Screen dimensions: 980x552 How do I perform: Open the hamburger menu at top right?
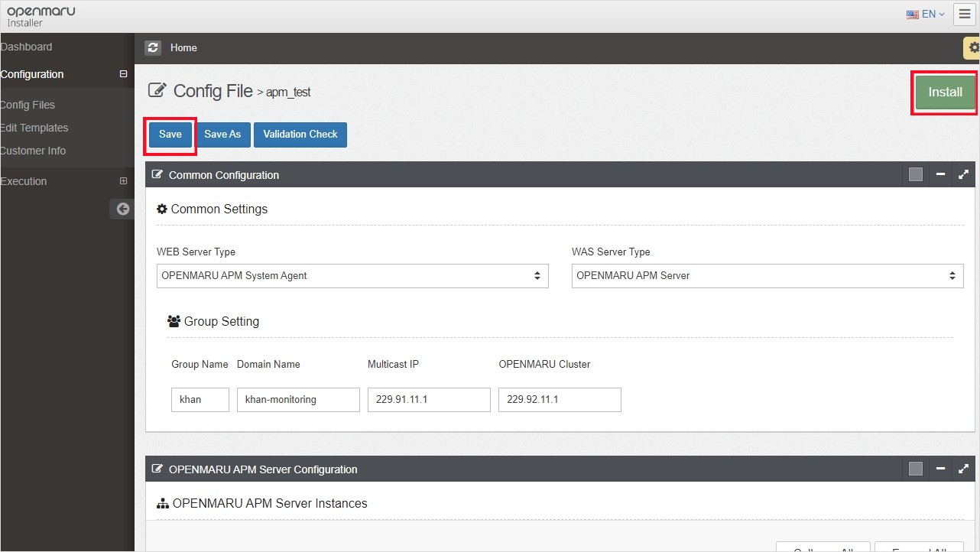pyautogui.click(x=964, y=14)
